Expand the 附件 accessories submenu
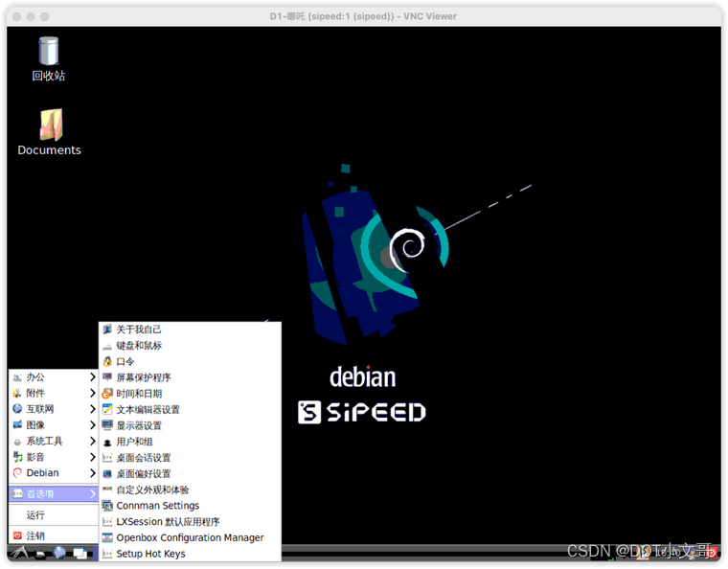The width and height of the screenshot is (728, 569). [54, 393]
